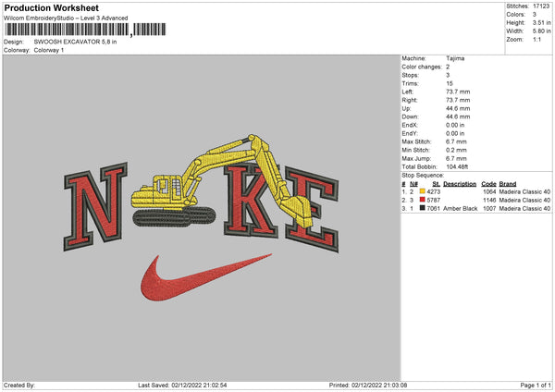This screenshot has width=555, height=392.
Task: Click the yellow thread swatch for 4273
Action: point(423,191)
